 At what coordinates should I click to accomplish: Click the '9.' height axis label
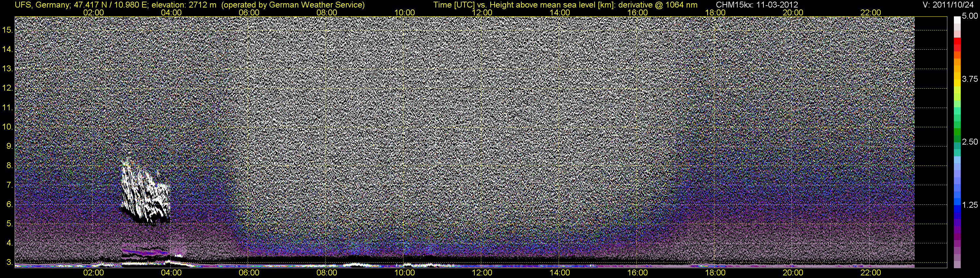coord(9,146)
